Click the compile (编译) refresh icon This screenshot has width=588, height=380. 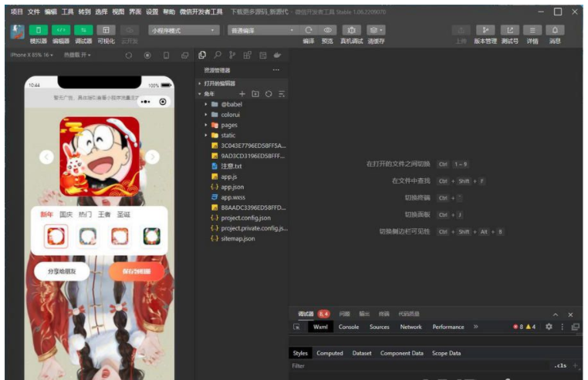coord(309,30)
